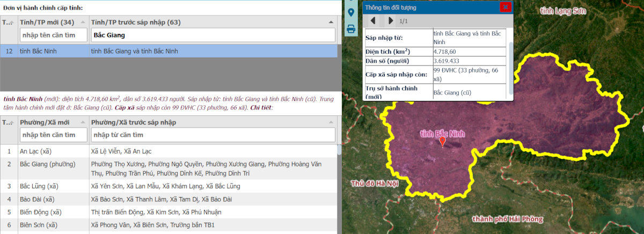This screenshot has height=234, width=644.
Task: Close the Thông tin đối tượng popup
Action: click(505, 7)
